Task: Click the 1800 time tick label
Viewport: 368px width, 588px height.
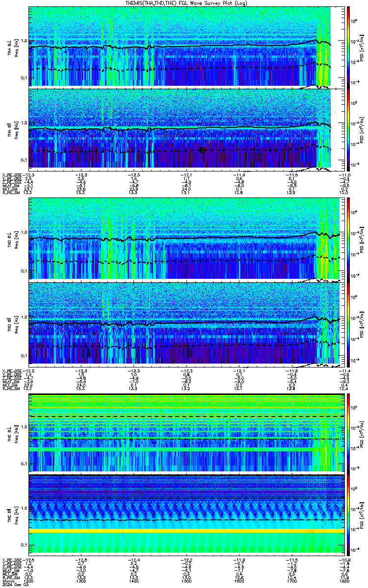Action: 343,581
